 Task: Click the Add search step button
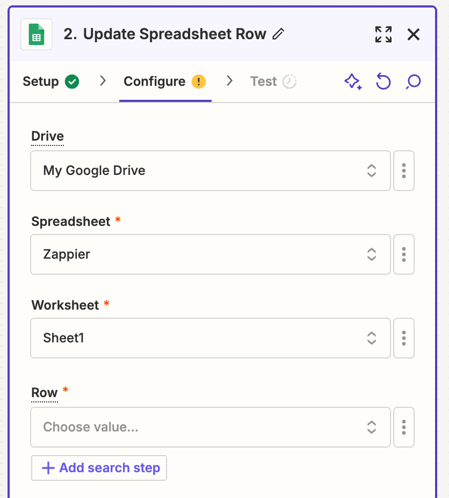99,468
